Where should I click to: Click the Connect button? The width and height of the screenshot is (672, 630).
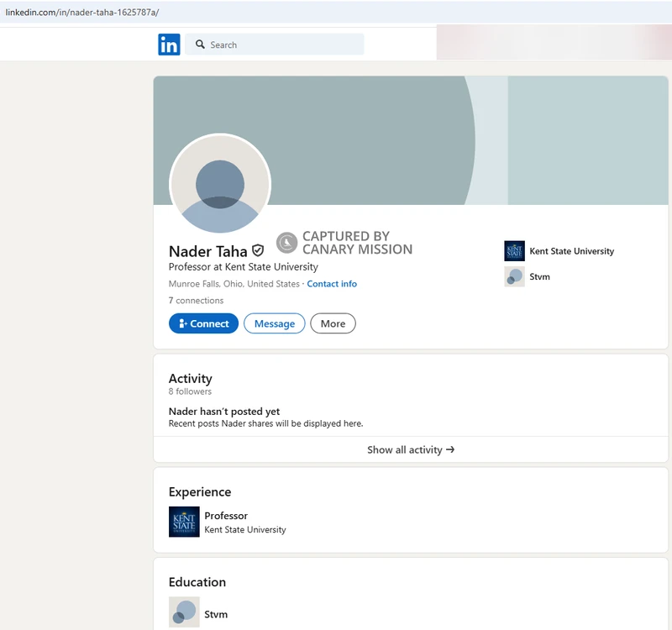[x=203, y=323]
